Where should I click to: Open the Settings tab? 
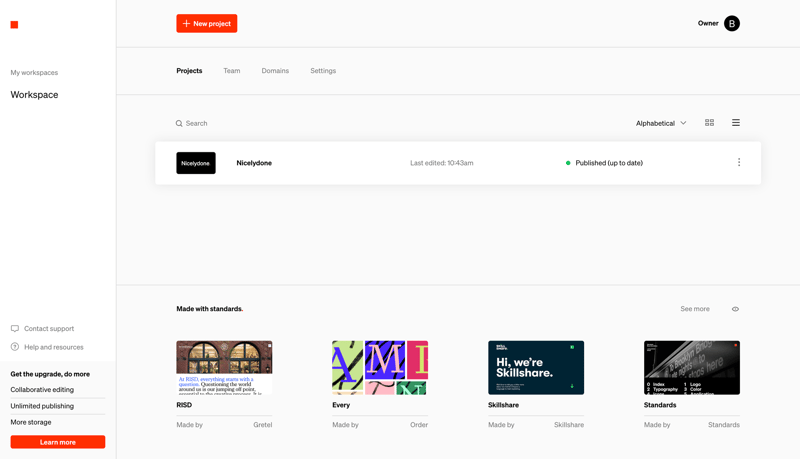(323, 71)
